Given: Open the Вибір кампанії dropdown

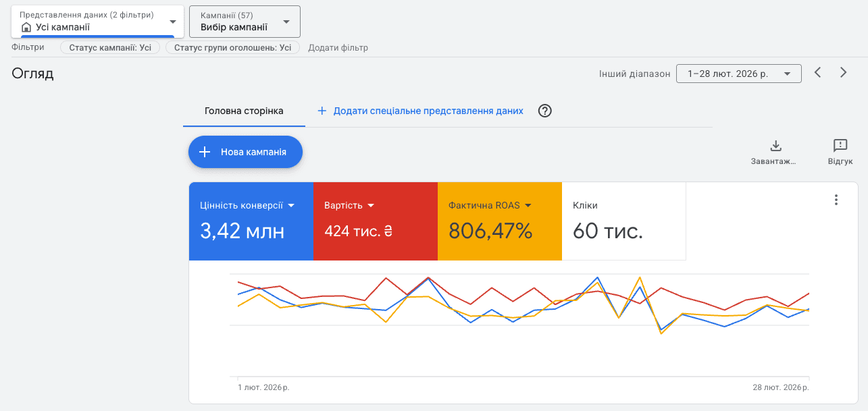Looking at the screenshot, I should (x=245, y=22).
